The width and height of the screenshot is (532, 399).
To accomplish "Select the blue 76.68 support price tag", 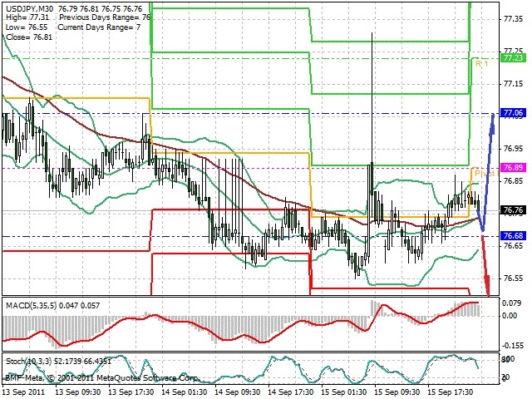I will 514,235.
